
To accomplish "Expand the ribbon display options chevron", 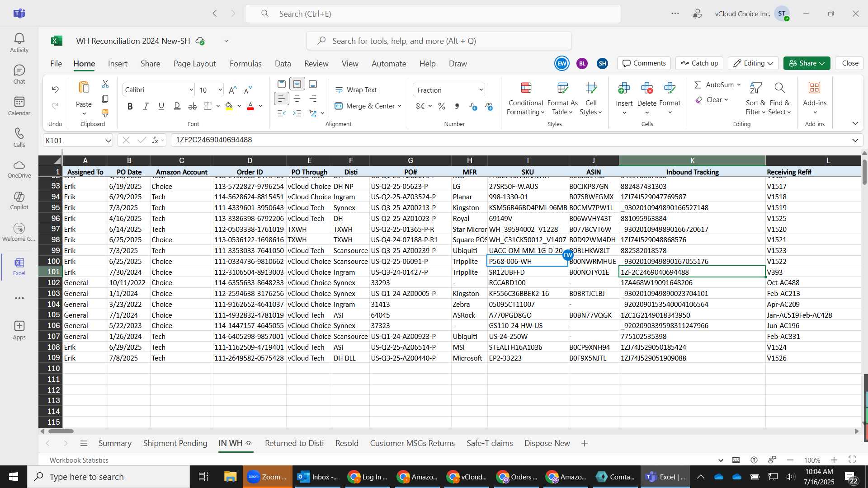I will tap(855, 123).
